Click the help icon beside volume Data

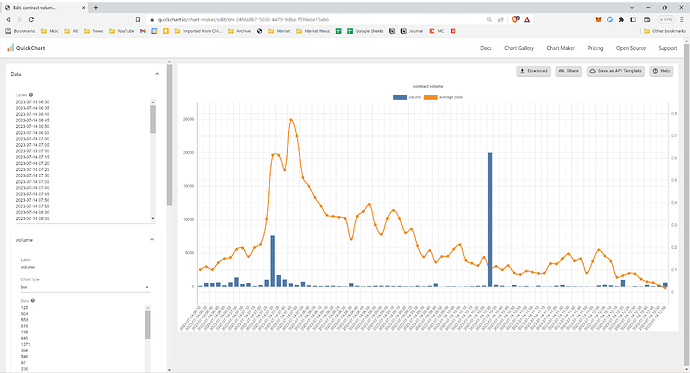[33, 301]
